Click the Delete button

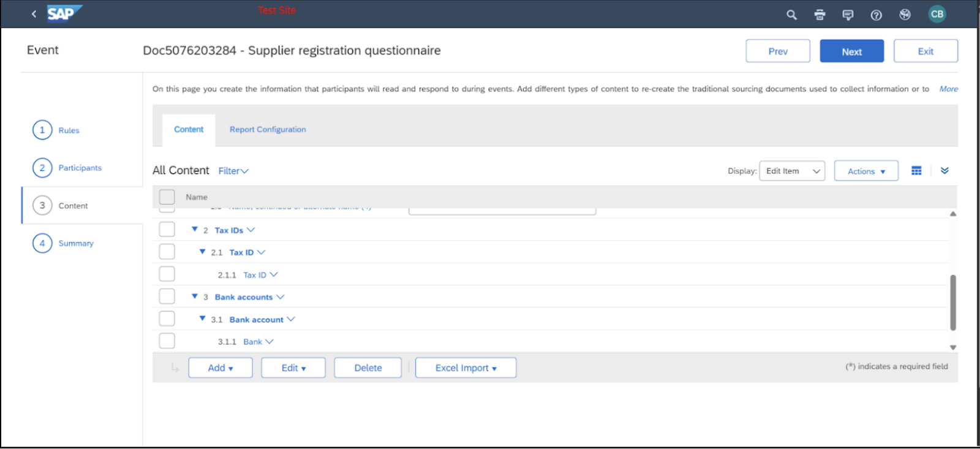(368, 368)
